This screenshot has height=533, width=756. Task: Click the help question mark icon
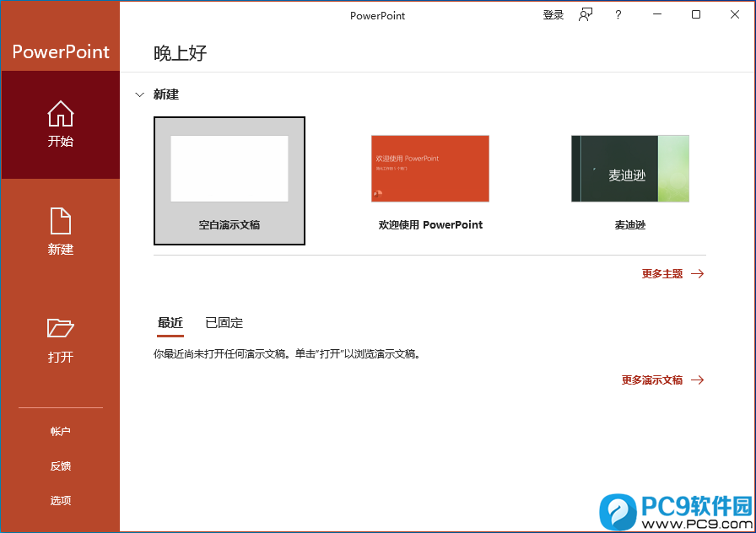618,15
